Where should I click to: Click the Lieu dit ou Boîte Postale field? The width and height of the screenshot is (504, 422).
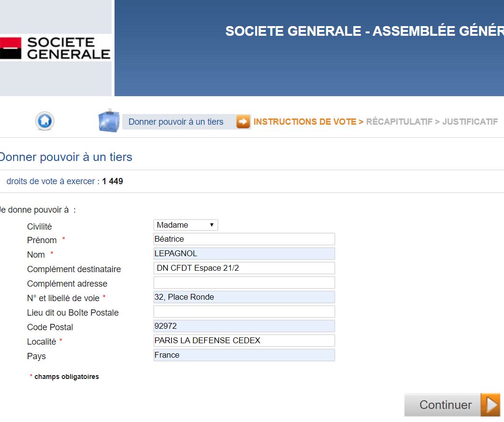point(244,311)
